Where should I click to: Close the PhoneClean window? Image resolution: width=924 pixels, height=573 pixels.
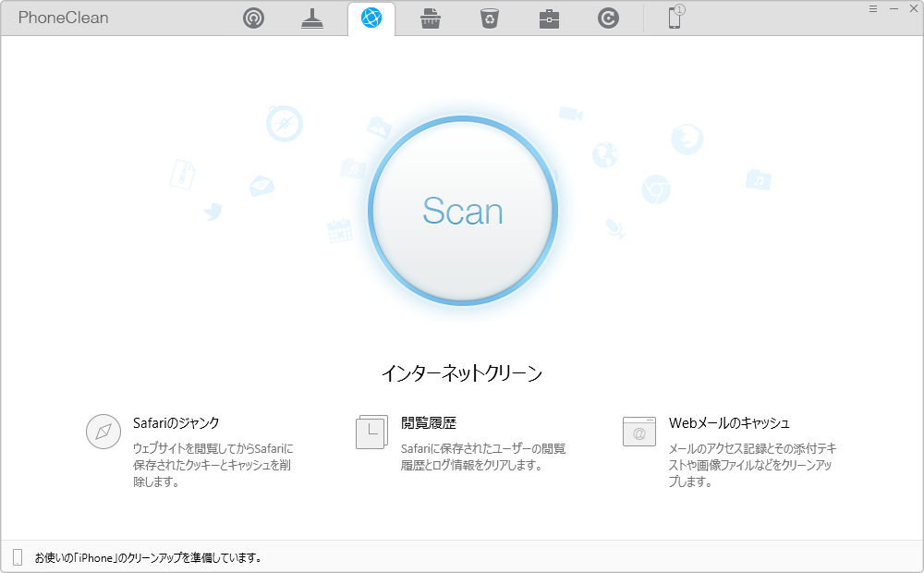pos(914,8)
